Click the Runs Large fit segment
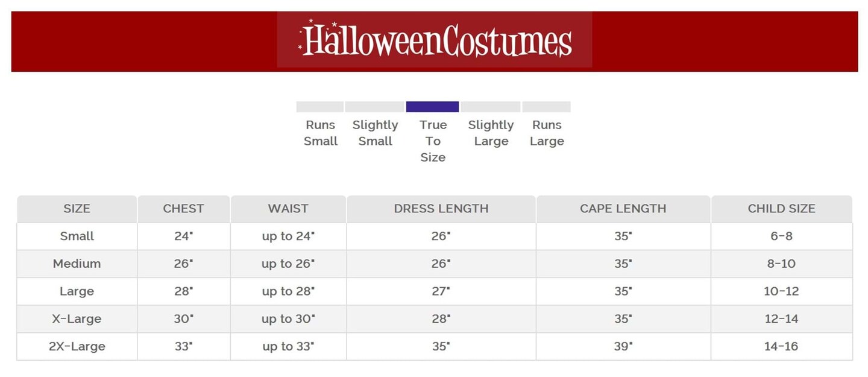 coord(546,107)
